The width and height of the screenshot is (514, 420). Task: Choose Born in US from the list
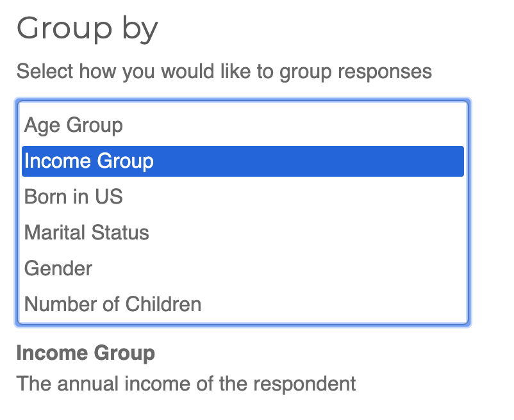[x=73, y=197]
